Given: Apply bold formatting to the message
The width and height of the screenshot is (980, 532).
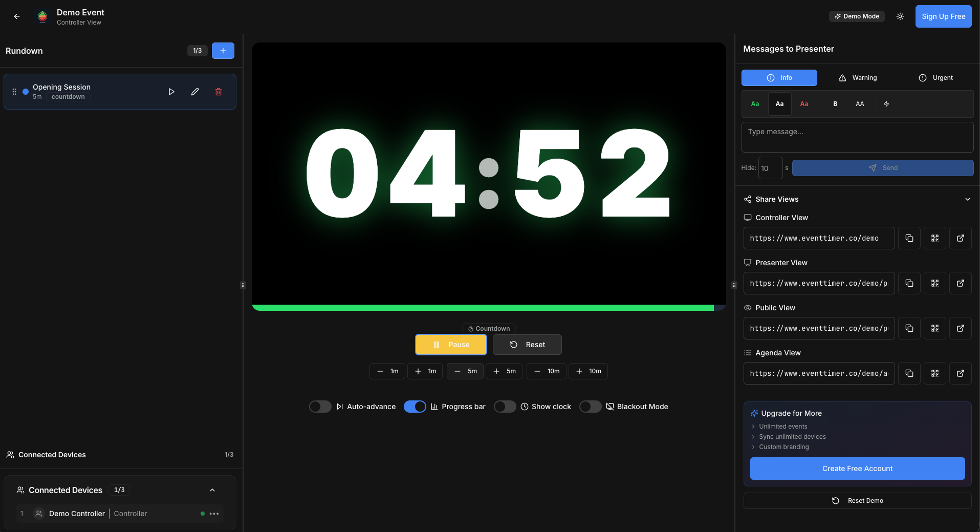Looking at the screenshot, I should [x=835, y=103].
